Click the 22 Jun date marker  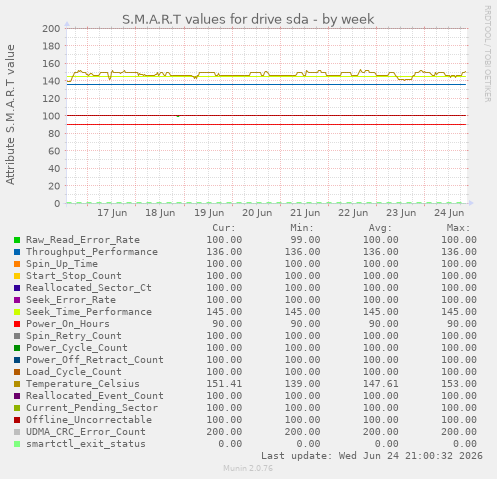point(353,213)
